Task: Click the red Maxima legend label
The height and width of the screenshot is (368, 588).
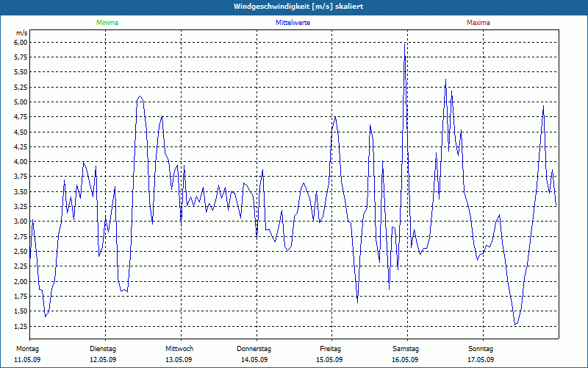Action: click(478, 23)
